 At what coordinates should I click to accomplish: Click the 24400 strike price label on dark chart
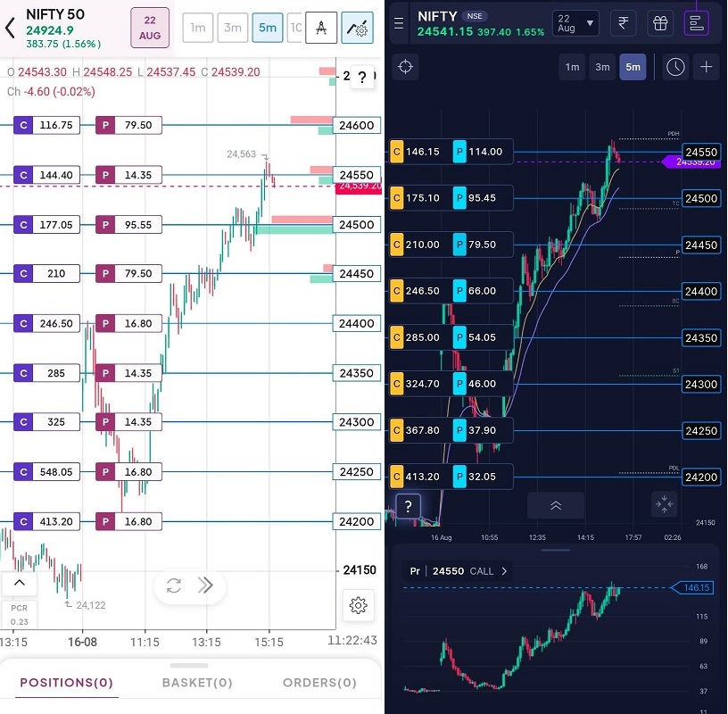pos(700,291)
